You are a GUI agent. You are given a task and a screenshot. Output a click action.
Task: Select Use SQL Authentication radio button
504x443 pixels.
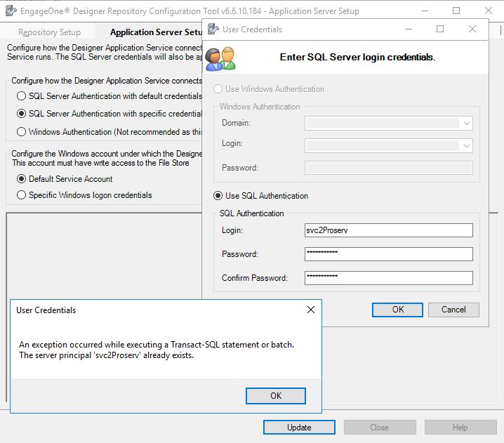218,196
